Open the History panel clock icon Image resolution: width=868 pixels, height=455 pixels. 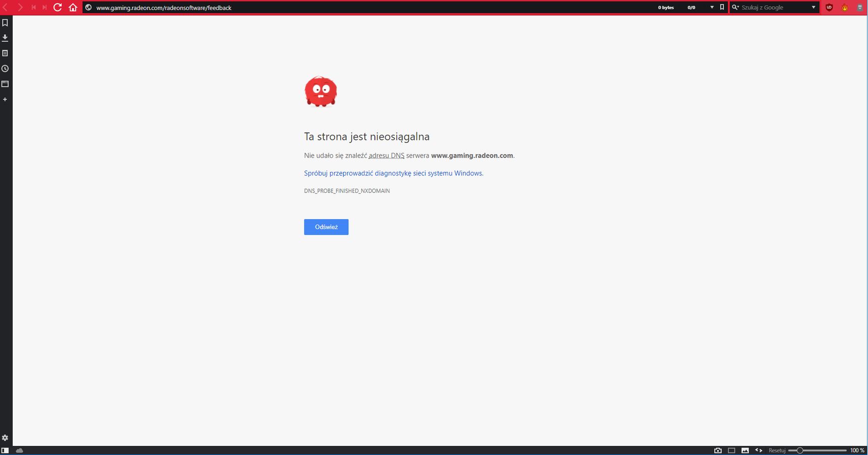pos(5,69)
